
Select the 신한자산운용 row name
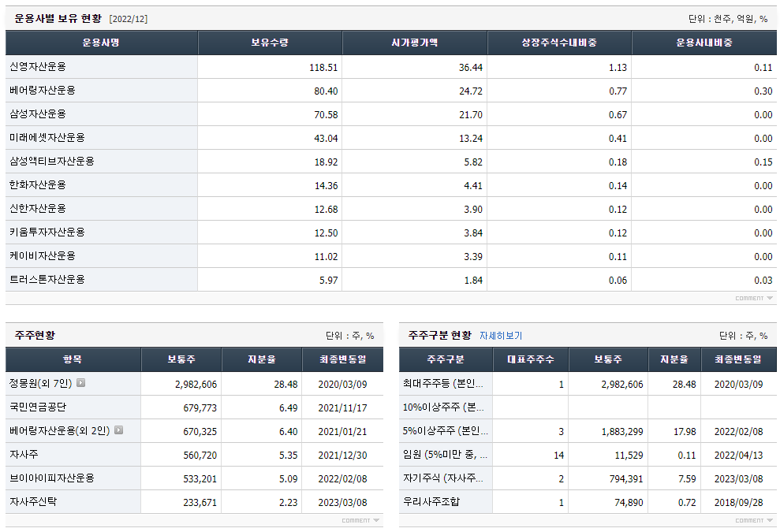tap(38, 208)
